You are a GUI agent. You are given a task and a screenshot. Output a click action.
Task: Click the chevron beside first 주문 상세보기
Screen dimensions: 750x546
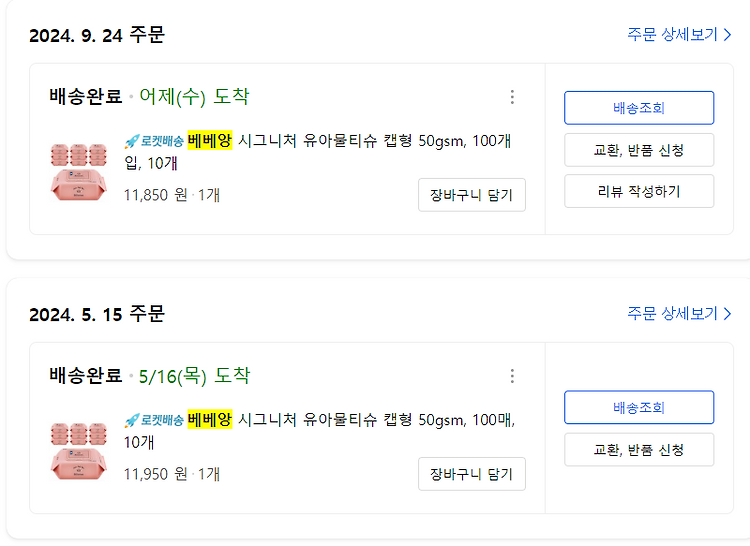click(x=728, y=34)
